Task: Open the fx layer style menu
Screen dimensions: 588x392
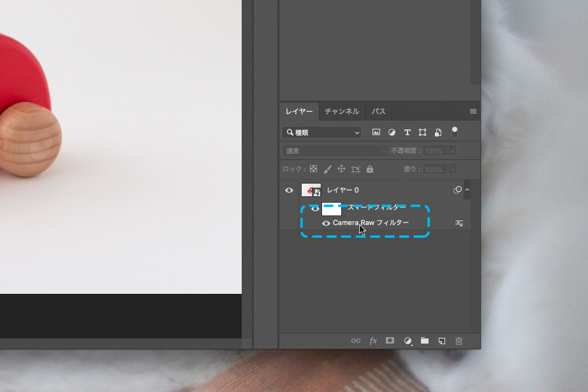Action: (x=373, y=341)
